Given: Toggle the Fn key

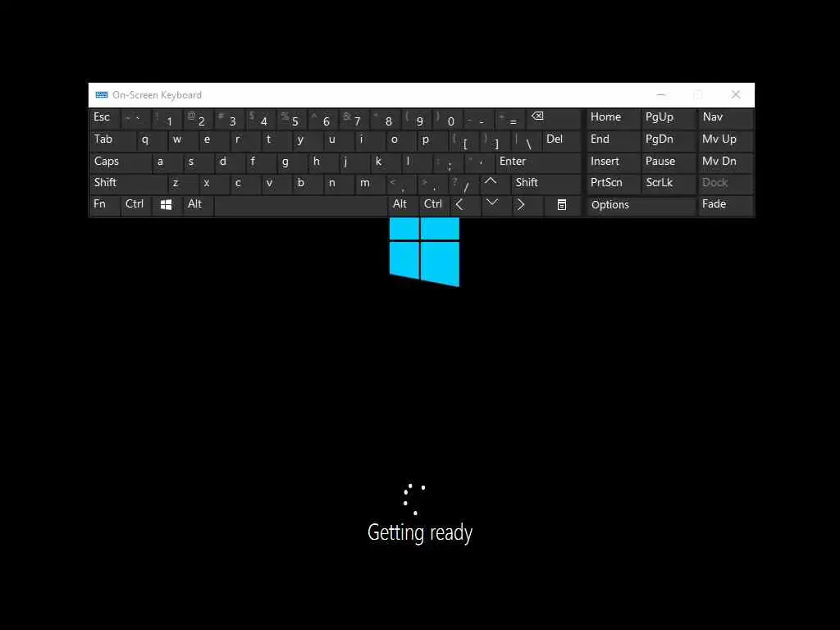Looking at the screenshot, I should pos(104,205).
